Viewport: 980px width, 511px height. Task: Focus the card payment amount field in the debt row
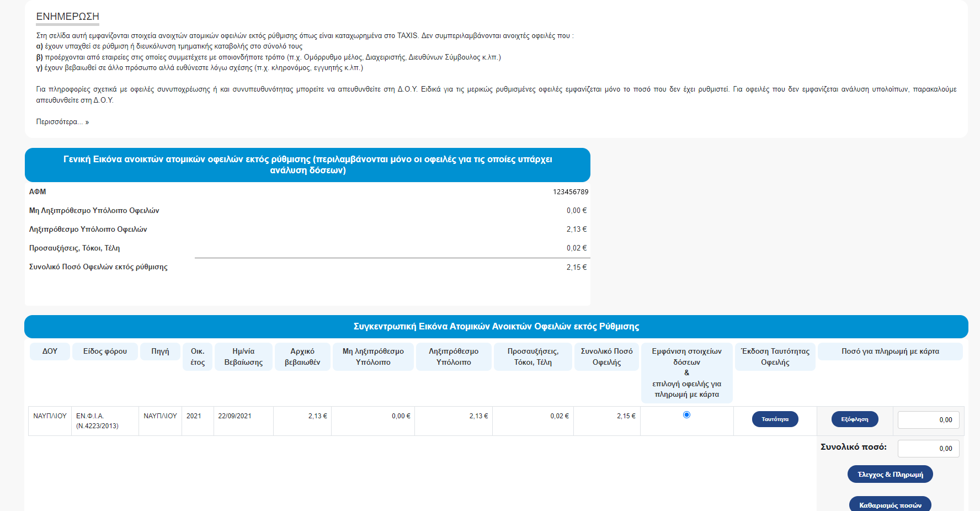(928, 420)
